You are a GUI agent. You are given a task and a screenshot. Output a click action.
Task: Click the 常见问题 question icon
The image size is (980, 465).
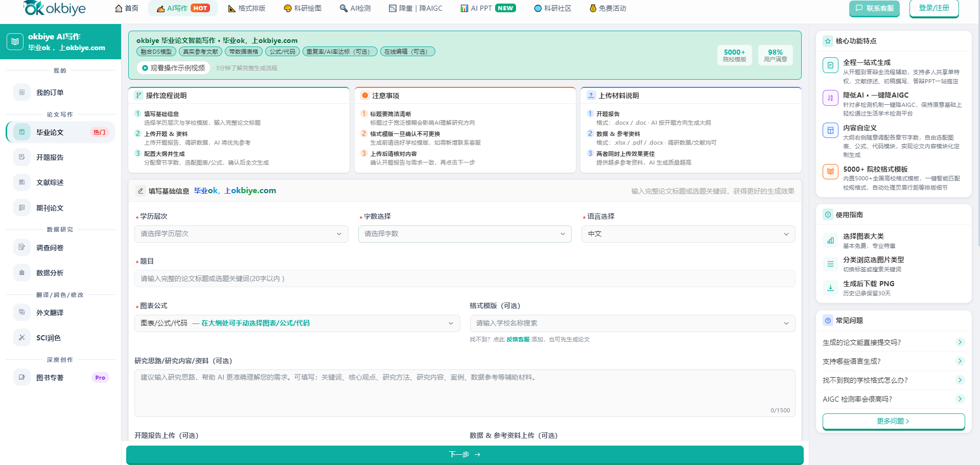(x=828, y=320)
